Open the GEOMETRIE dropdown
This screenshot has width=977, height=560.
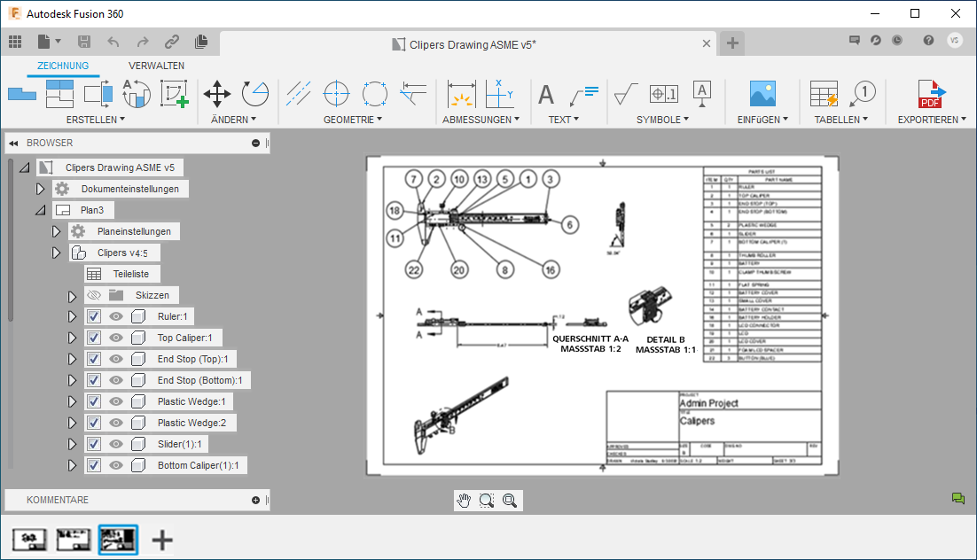click(x=353, y=120)
